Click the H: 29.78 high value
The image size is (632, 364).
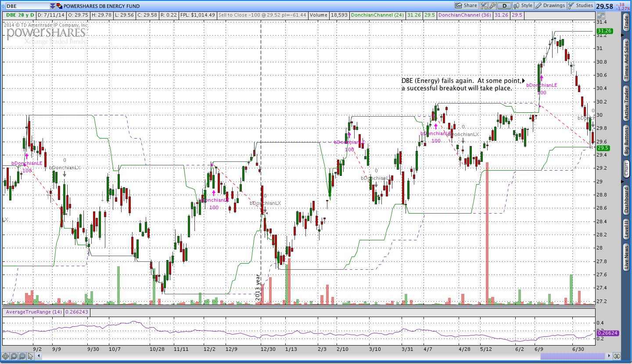click(x=102, y=15)
